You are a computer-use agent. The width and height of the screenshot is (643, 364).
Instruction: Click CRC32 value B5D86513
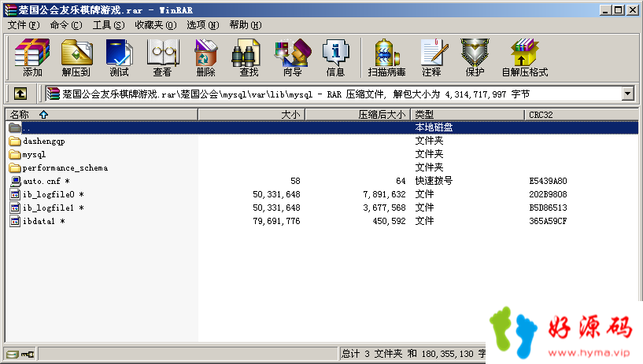[x=548, y=208]
